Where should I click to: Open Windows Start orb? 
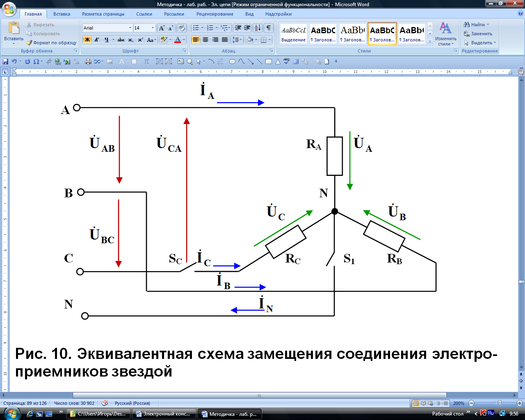point(11,413)
